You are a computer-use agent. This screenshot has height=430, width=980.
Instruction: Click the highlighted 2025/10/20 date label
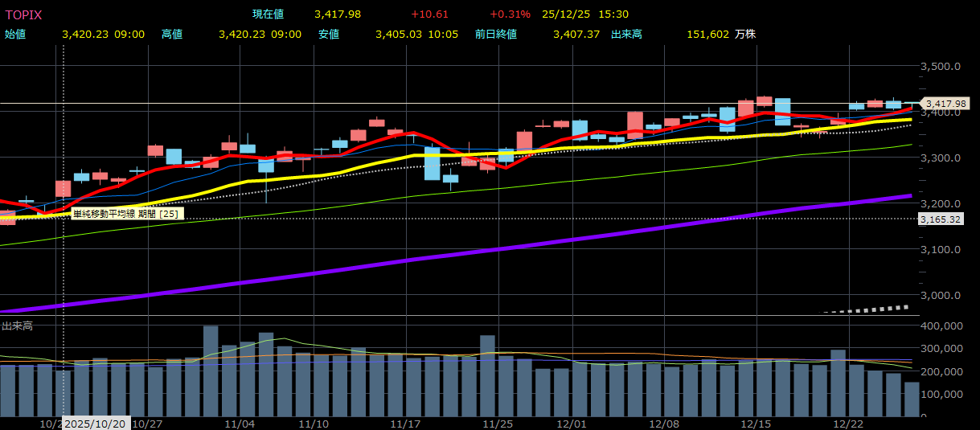(96, 424)
